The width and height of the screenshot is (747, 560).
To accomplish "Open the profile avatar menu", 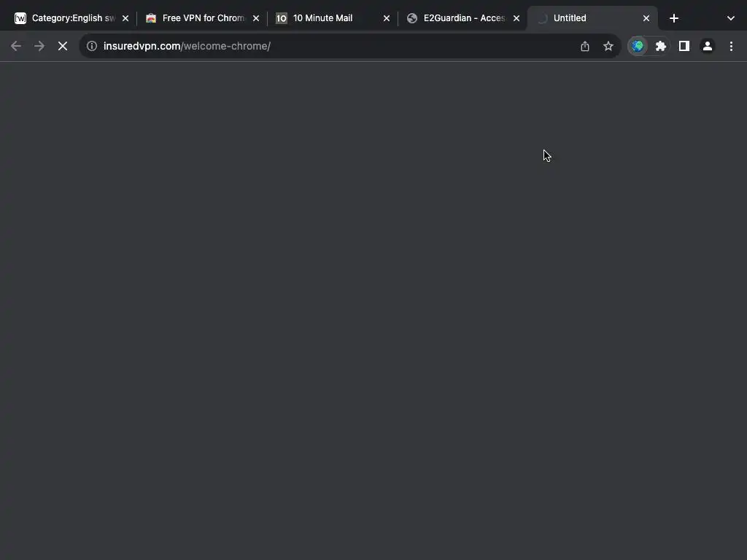I will (708, 46).
